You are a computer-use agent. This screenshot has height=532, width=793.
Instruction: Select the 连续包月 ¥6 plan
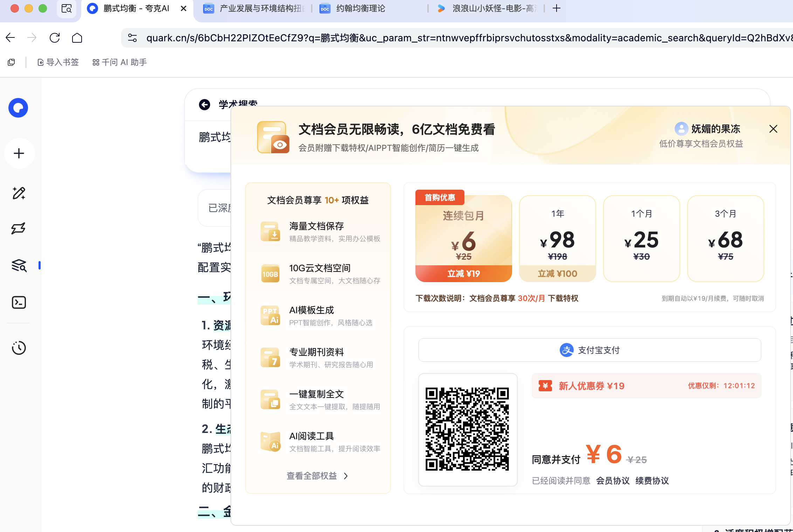463,239
